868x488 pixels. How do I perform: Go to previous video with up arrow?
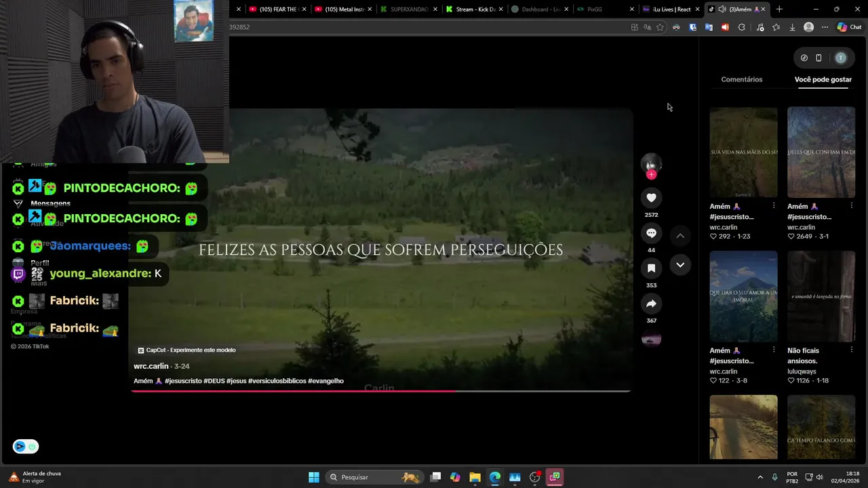[680, 236]
